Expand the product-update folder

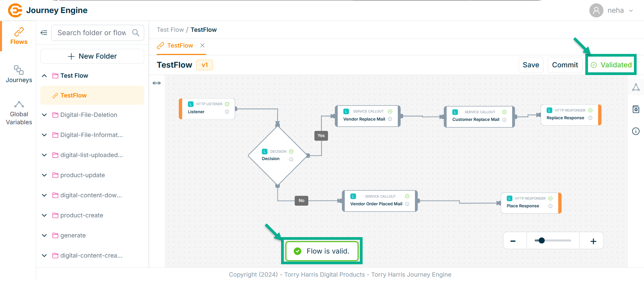[x=44, y=175]
